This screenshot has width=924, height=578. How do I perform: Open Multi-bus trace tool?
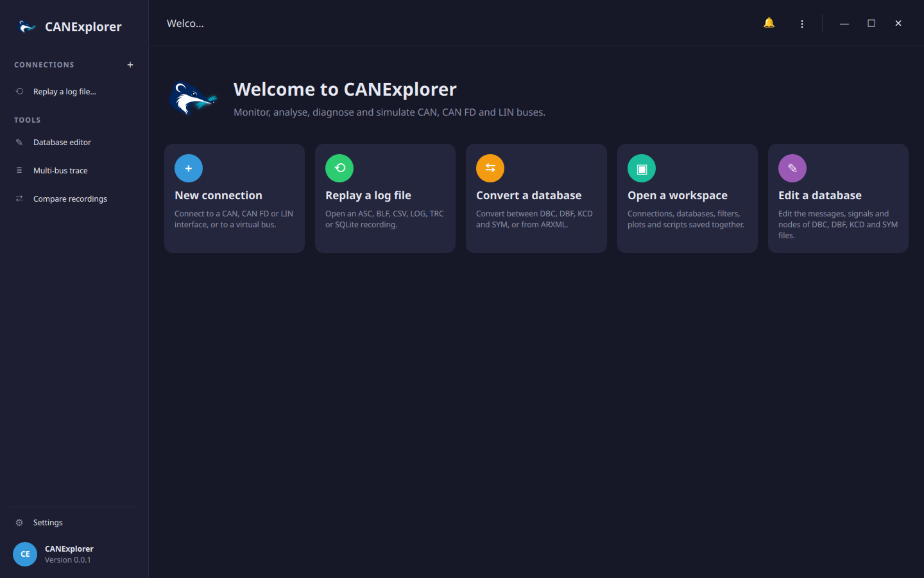pyautogui.click(x=74, y=170)
